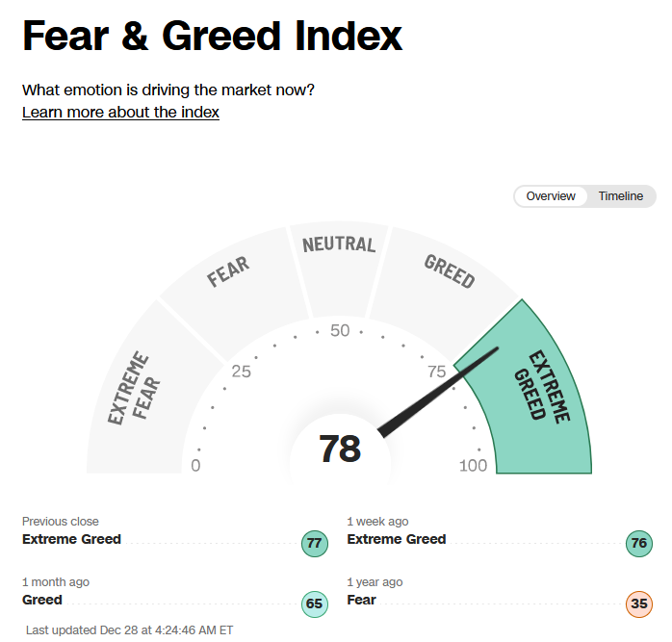
Task: Click the Last updated timestamp text
Action: click(x=129, y=630)
